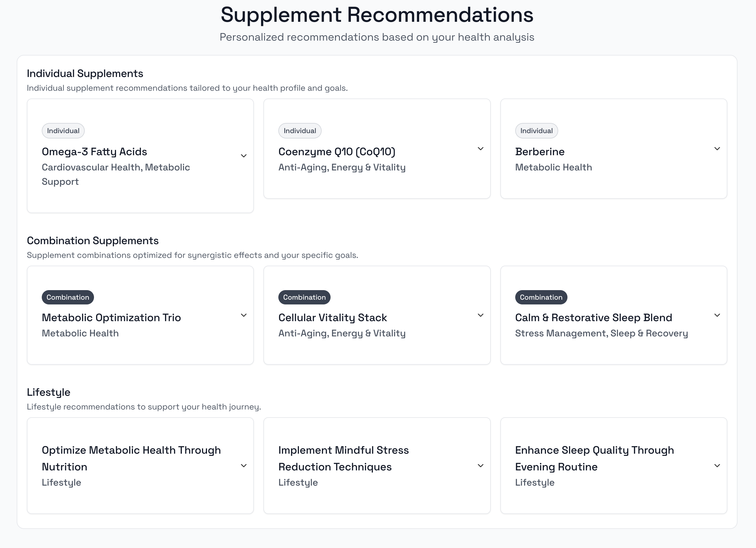Image resolution: width=756 pixels, height=548 pixels.
Task: Open the Berberine recommendation
Action: (540, 151)
